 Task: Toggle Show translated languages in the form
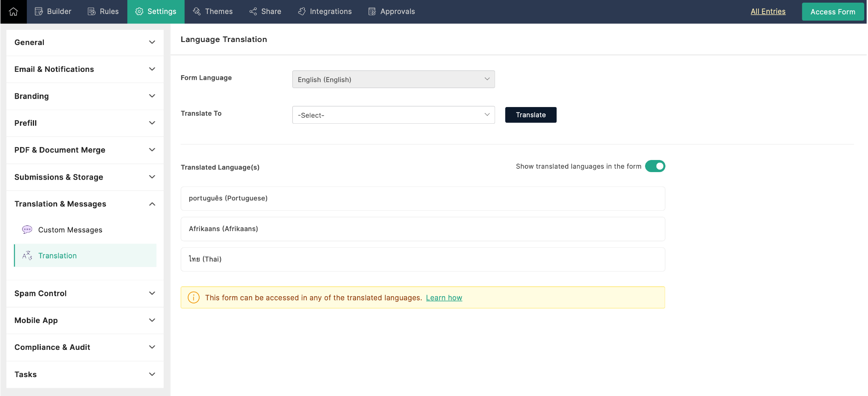(655, 166)
